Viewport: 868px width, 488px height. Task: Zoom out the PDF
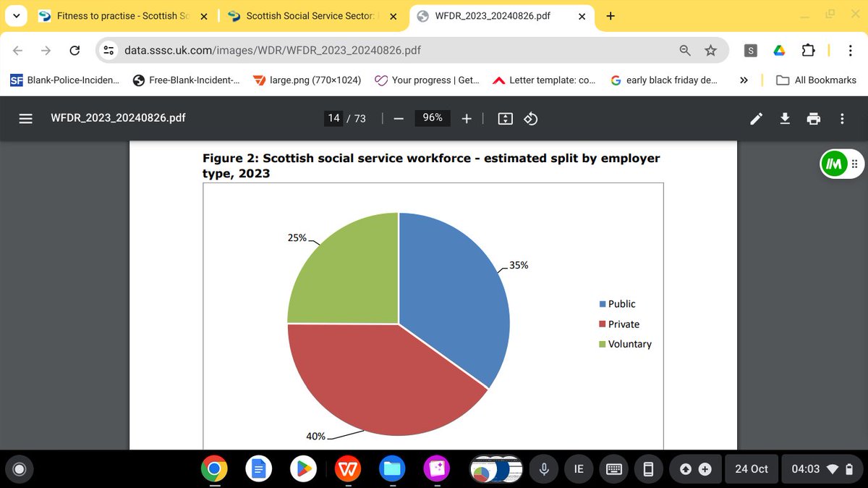tap(398, 118)
